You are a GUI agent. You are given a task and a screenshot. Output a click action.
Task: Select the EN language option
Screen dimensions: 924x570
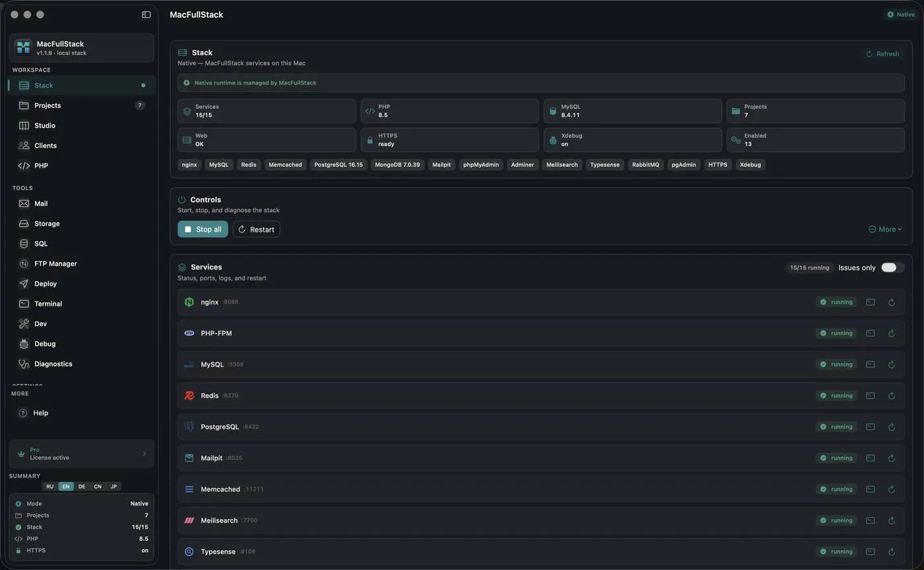pyautogui.click(x=66, y=487)
